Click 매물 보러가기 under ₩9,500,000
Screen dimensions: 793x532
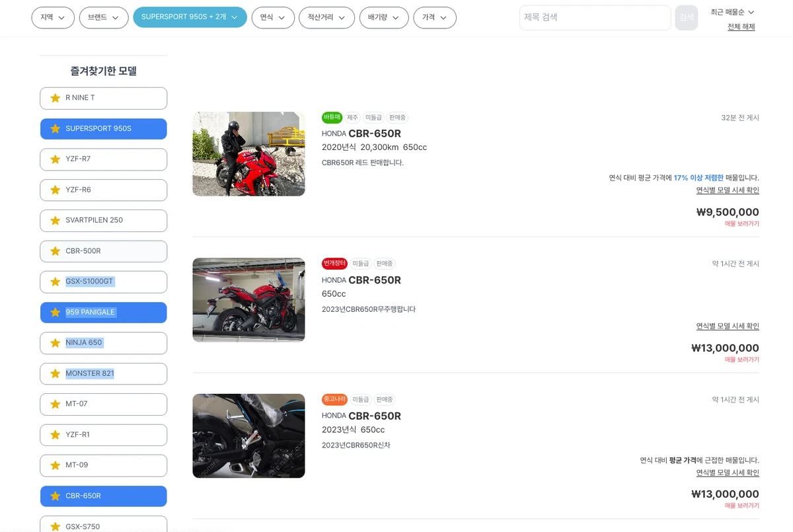(x=741, y=224)
